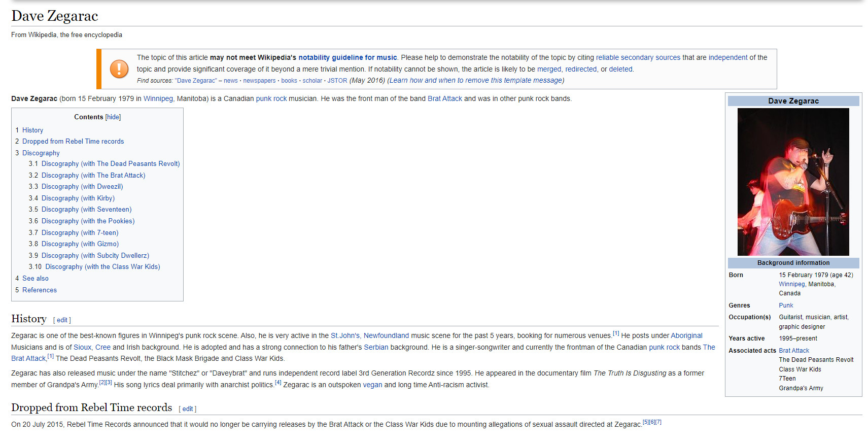Search books sources link

click(289, 81)
